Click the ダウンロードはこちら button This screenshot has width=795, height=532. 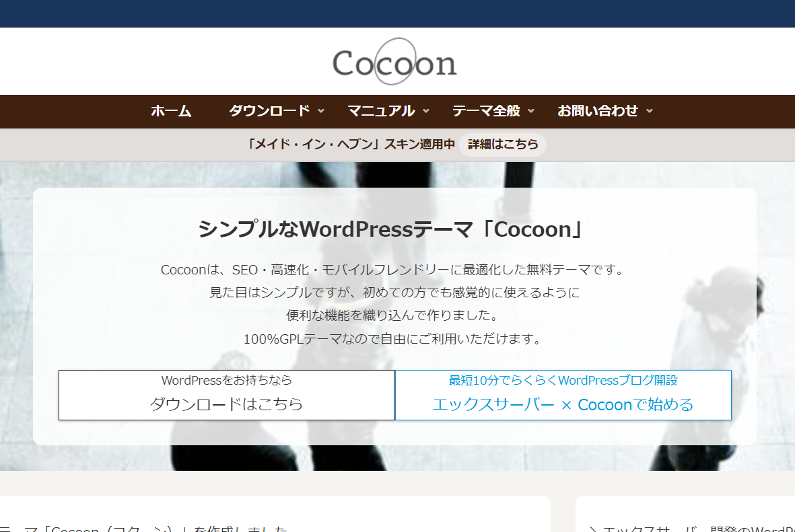(226, 395)
